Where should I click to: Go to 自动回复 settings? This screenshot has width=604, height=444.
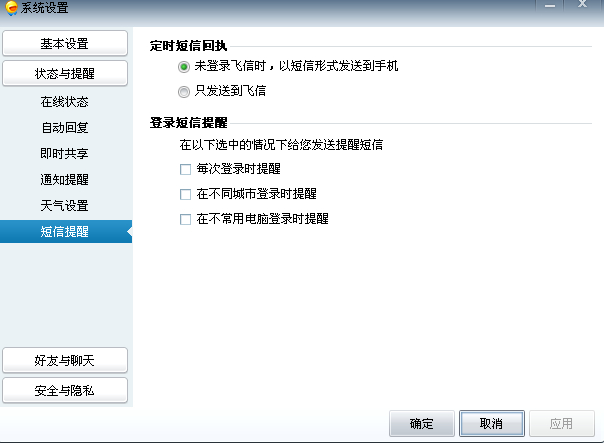point(65,127)
